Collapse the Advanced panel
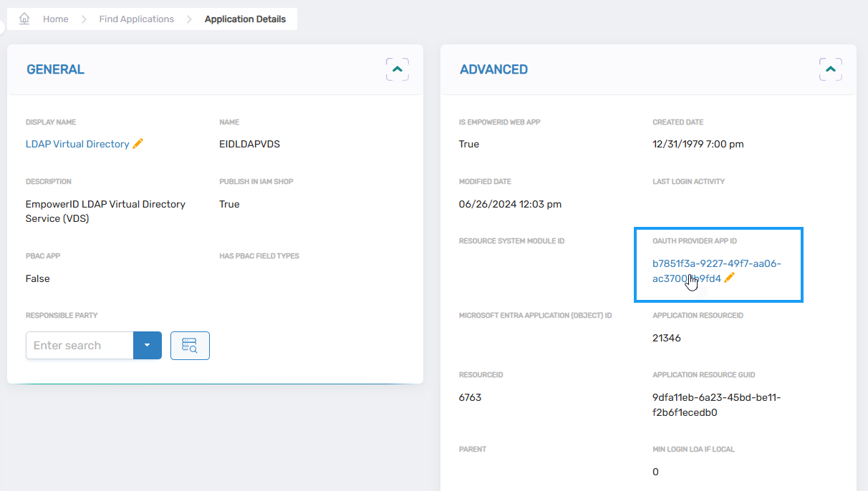Image resolution: width=868 pixels, height=491 pixels. 830,69
